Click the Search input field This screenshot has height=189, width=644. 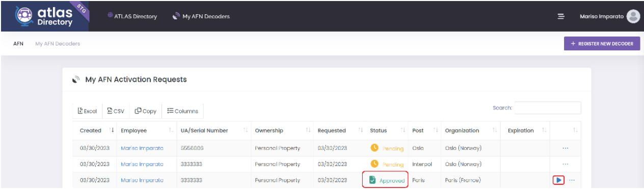[x=547, y=108]
